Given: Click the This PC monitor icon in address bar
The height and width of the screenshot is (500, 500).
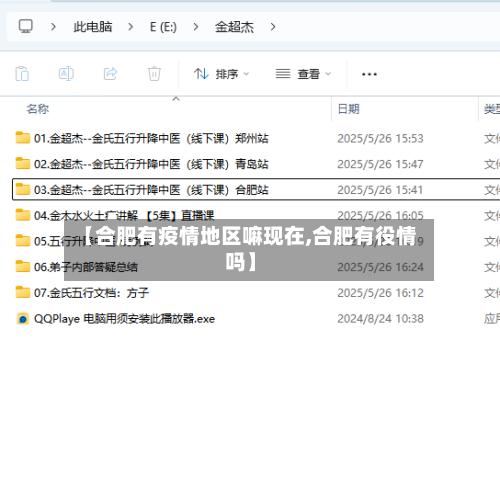Looking at the screenshot, I should 26,26.
